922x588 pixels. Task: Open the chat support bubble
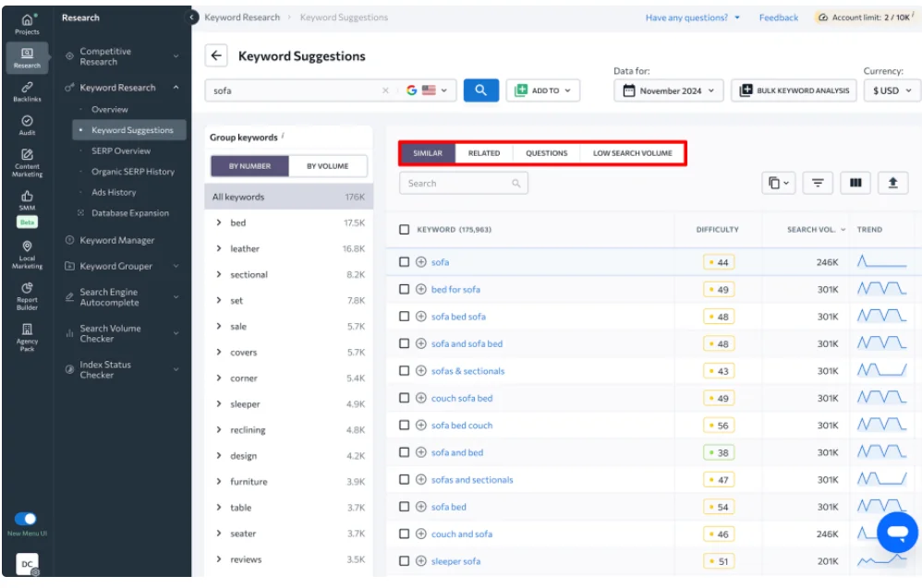[897, 533]
